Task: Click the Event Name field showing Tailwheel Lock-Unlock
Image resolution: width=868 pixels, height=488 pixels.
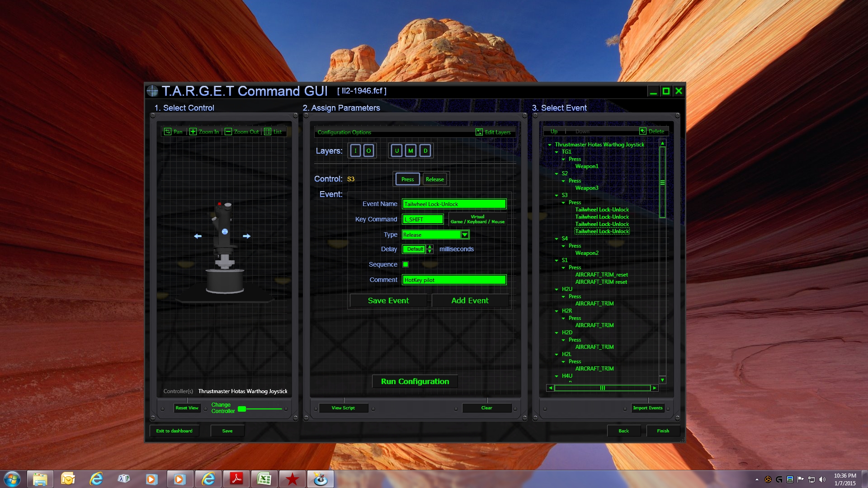Action: [454, 204]
